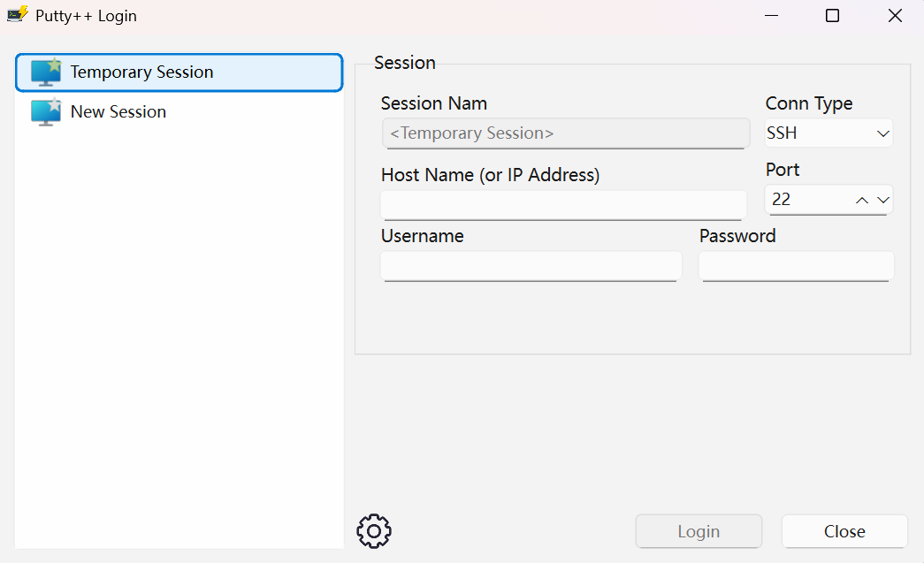Click the 'Host Name (or IP Address)' label

pyautogui.click(x=490, y=175)
